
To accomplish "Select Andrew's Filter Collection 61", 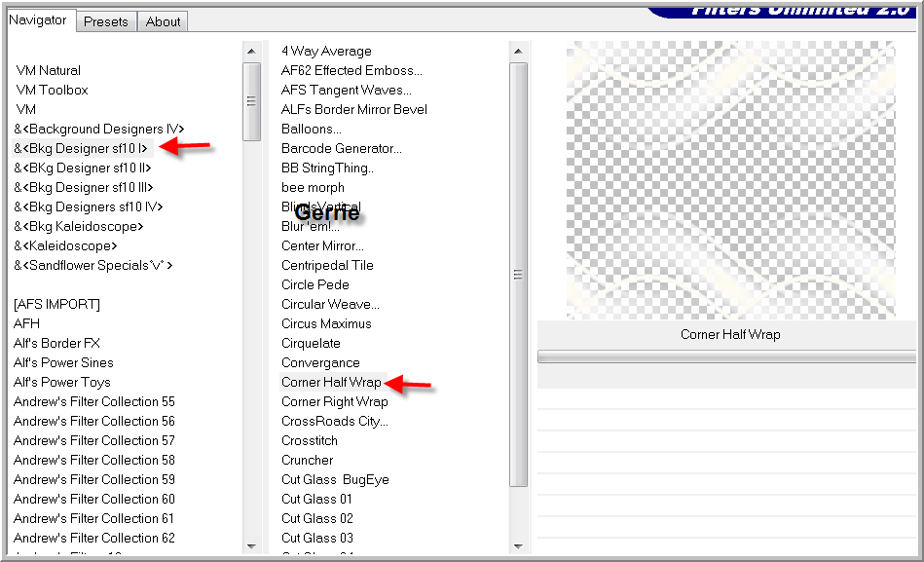I will 94,518.
